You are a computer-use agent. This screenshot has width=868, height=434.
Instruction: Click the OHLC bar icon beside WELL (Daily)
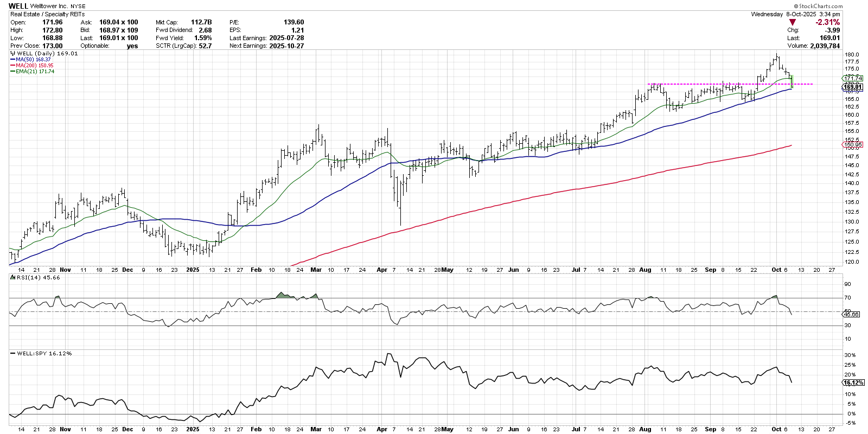[x=13, y=54]
